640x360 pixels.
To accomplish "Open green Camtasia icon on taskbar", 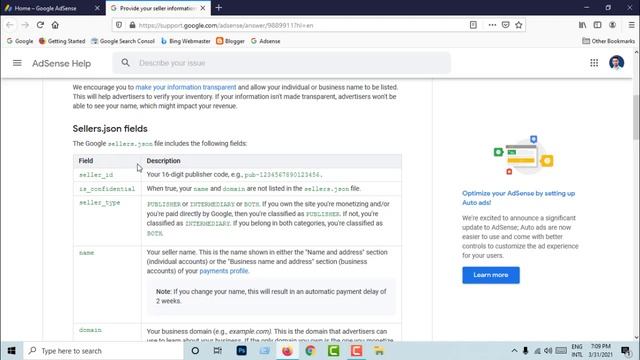I will pyautogui.click(x=333, y=351).
